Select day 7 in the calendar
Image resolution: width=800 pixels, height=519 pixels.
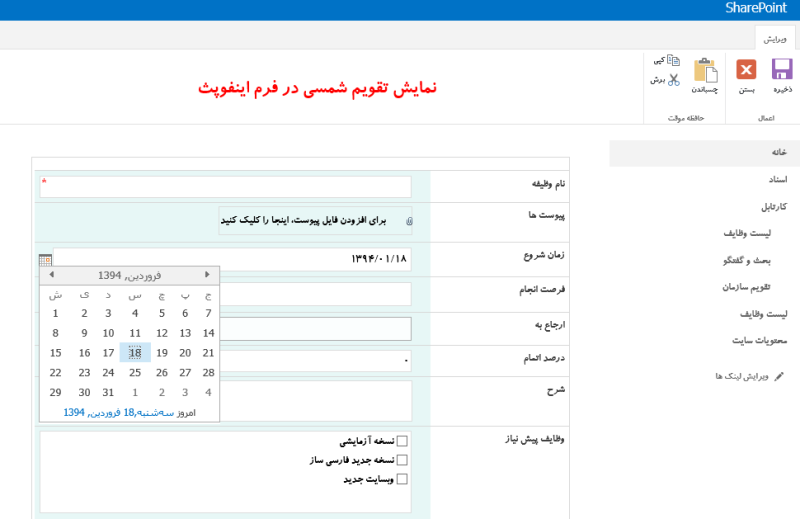tap(208, 313)
